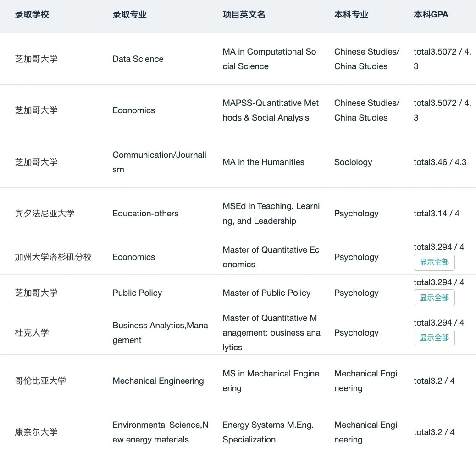Select the Sociology cell
The width and height of the screenshot is (476, 453).
click(x=353, y=162)
